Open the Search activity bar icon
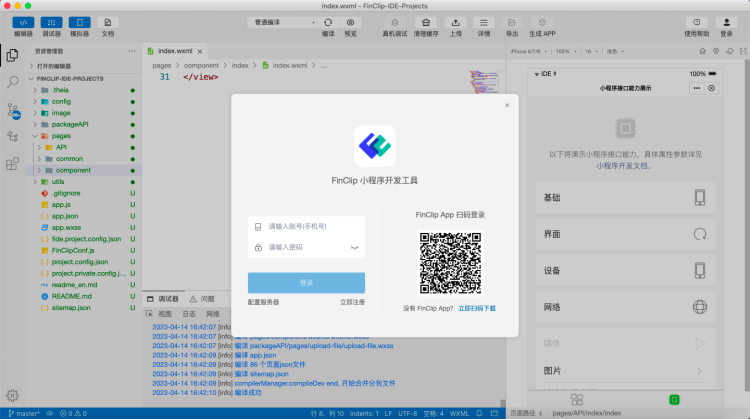Image resolution: width=750 pixels, height=419 pixels. (12, 82)
